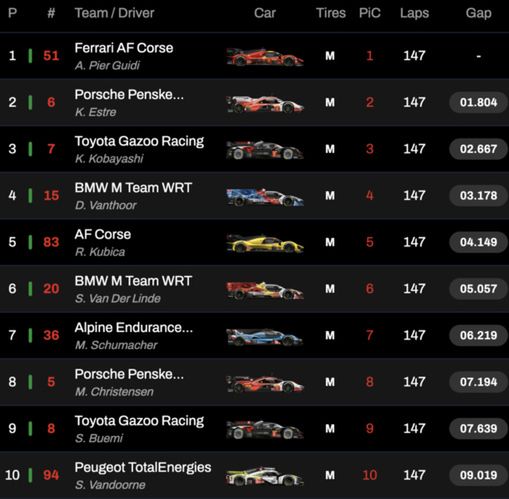Click the PiC column header

pyautogui.click(x=370, y=13)
